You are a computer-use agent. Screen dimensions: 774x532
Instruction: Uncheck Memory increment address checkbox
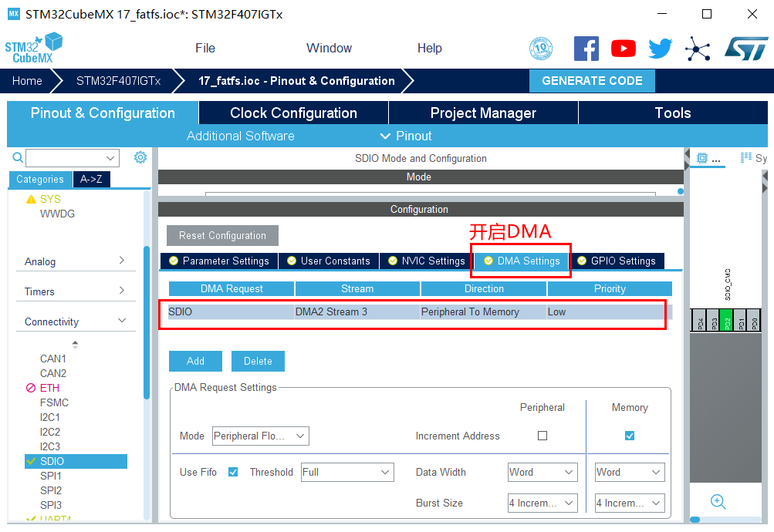click(x=630, y=436)
